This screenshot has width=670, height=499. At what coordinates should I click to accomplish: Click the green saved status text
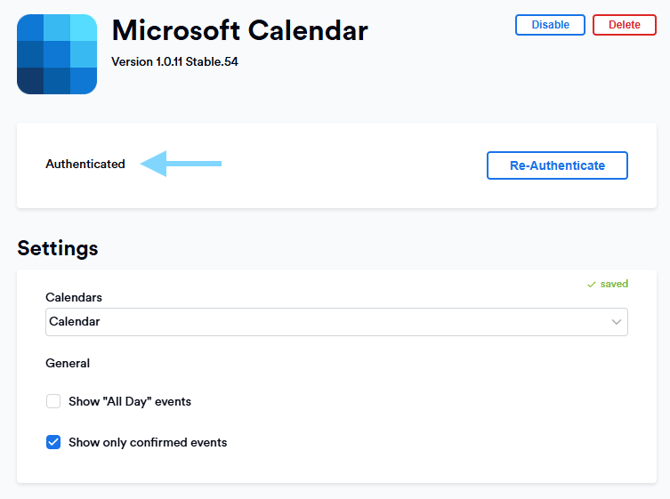tap(614, 284)
